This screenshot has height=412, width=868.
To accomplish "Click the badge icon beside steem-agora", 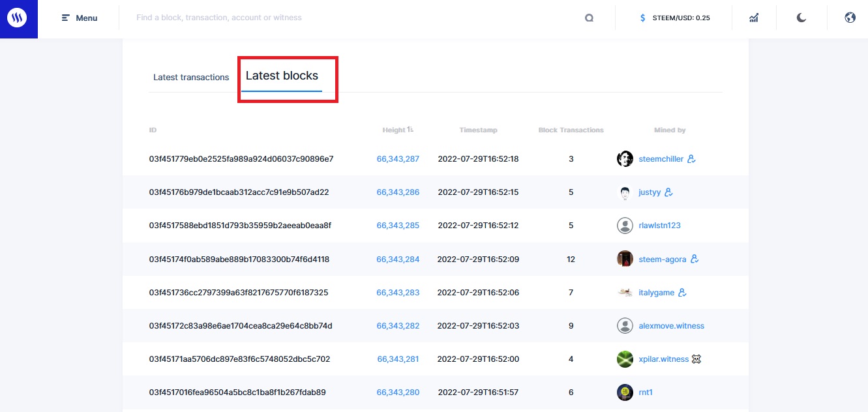I will tap(695, 259).
